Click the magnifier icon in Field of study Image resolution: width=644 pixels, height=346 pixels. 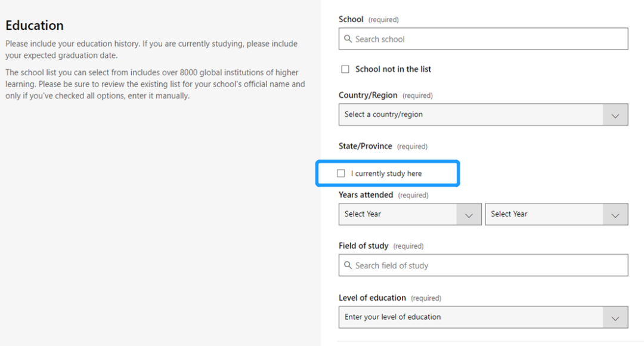[348, 265]
